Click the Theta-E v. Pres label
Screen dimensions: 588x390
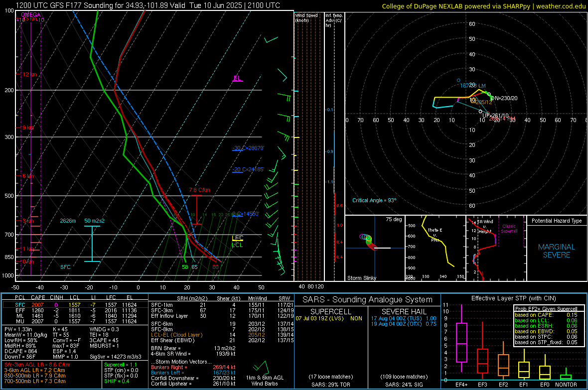click(x=435, y=235)
